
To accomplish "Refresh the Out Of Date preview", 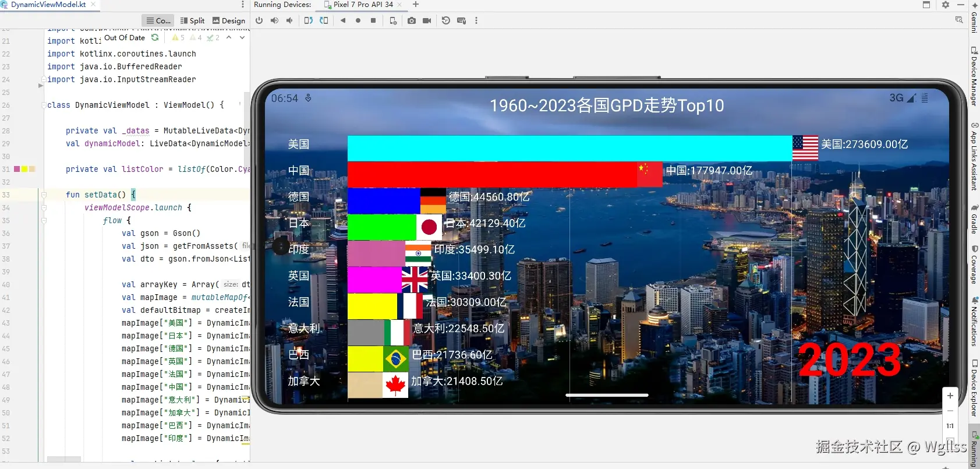I will (155, 37).
